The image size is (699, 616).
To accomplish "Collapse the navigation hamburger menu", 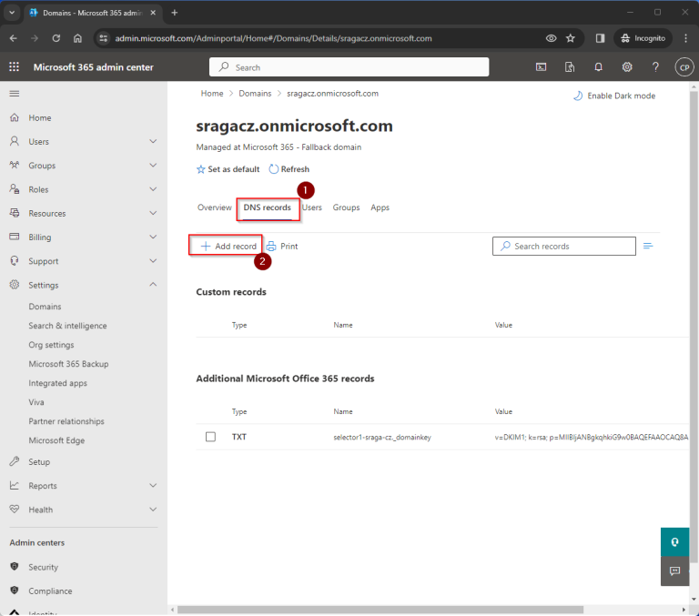I will (14, 94).
